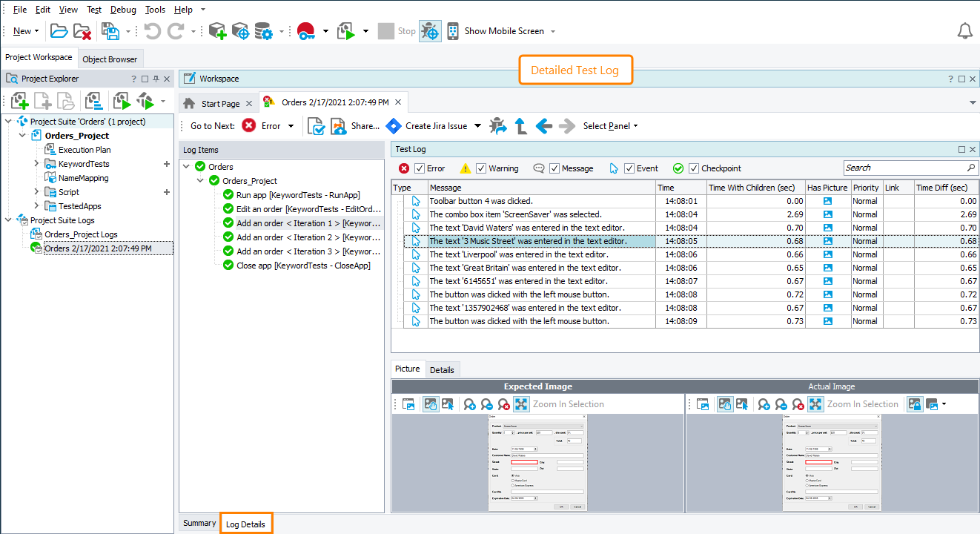980x534 pixels.
Task: Open the notifications bell icon
Action: click(964, 30)
